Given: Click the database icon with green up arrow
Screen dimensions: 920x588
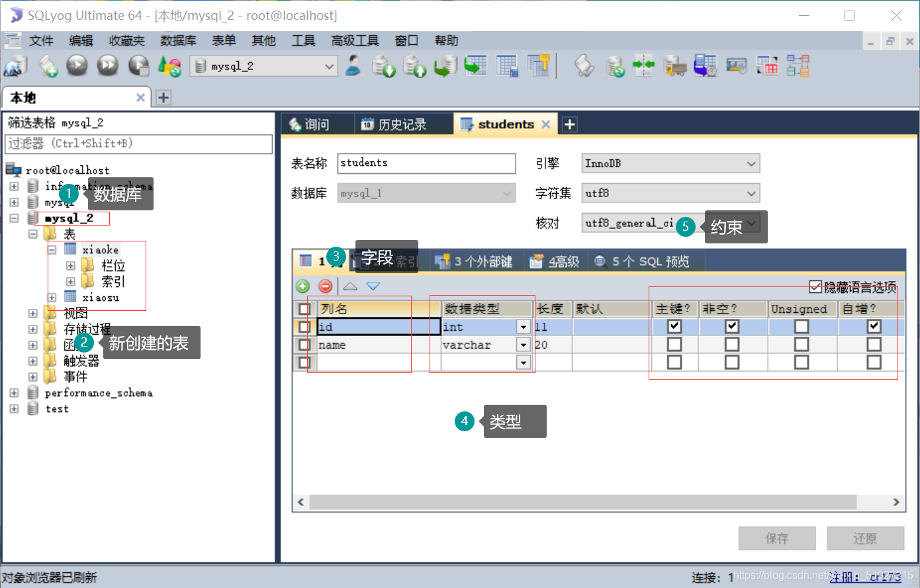Looking at the screenshot, I should pos(414,65).
